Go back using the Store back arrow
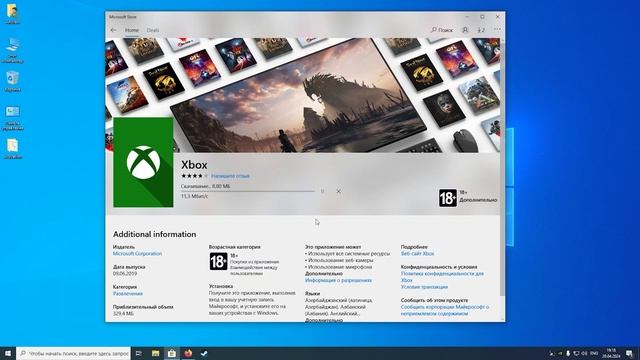Viewport: 640px width, 360px height. 113,30
